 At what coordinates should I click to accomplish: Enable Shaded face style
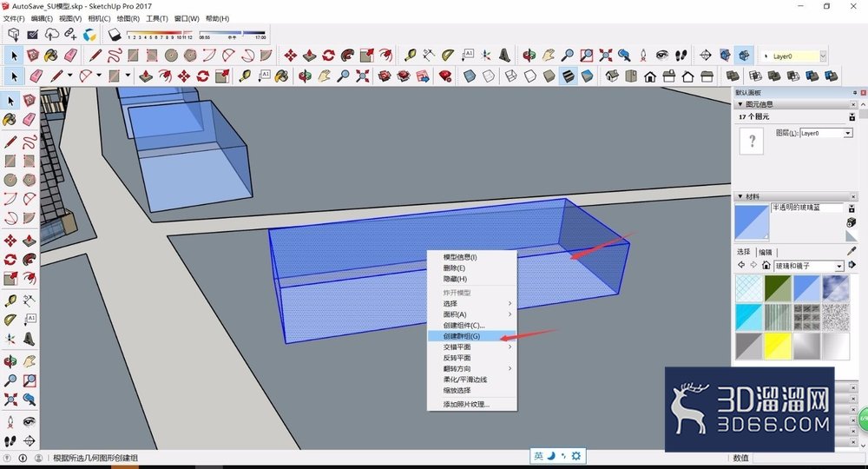[x=549, y=76]
